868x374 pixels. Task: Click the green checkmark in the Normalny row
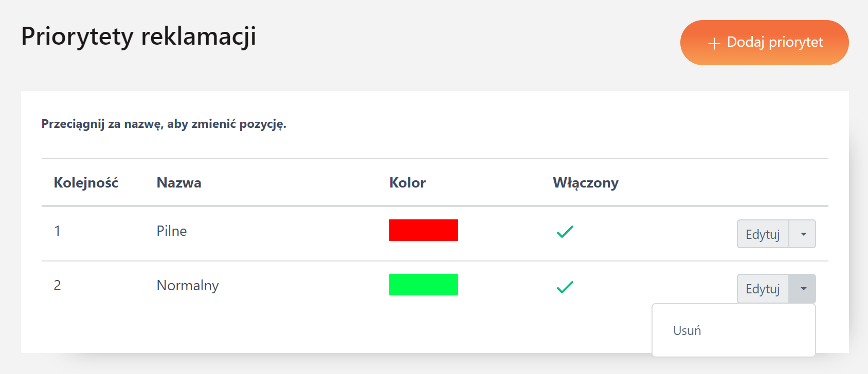click(x=565, y=287)
